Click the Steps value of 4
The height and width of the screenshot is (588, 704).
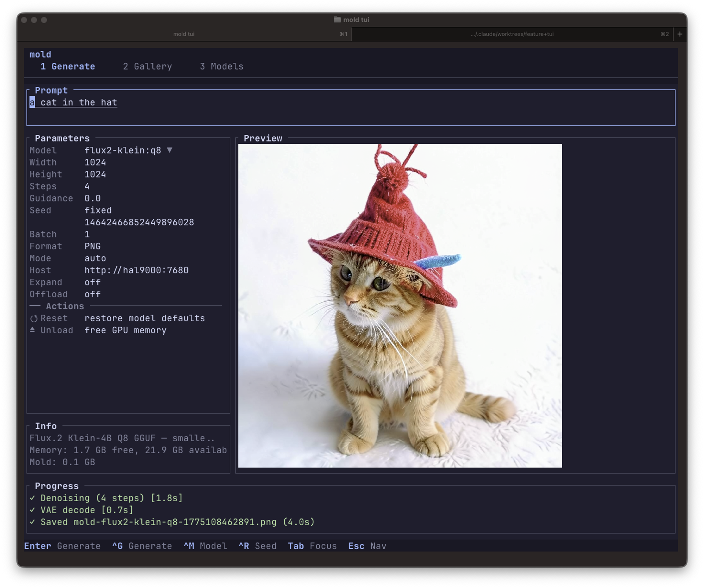[87, 186]
